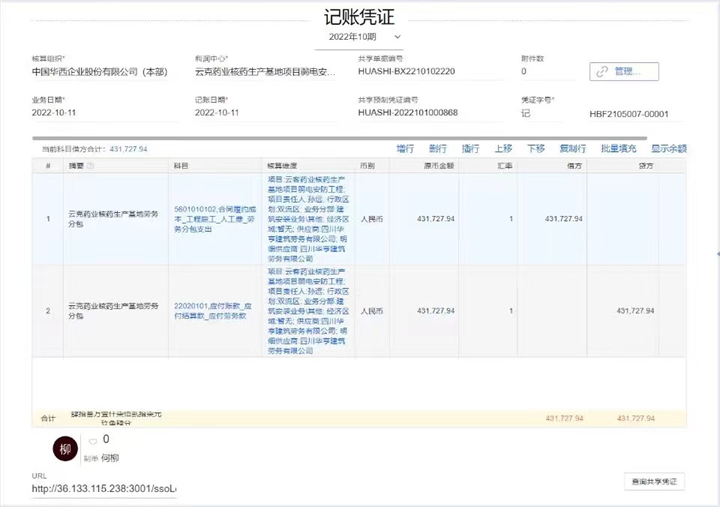Click the heart like icon

(93, 441)
